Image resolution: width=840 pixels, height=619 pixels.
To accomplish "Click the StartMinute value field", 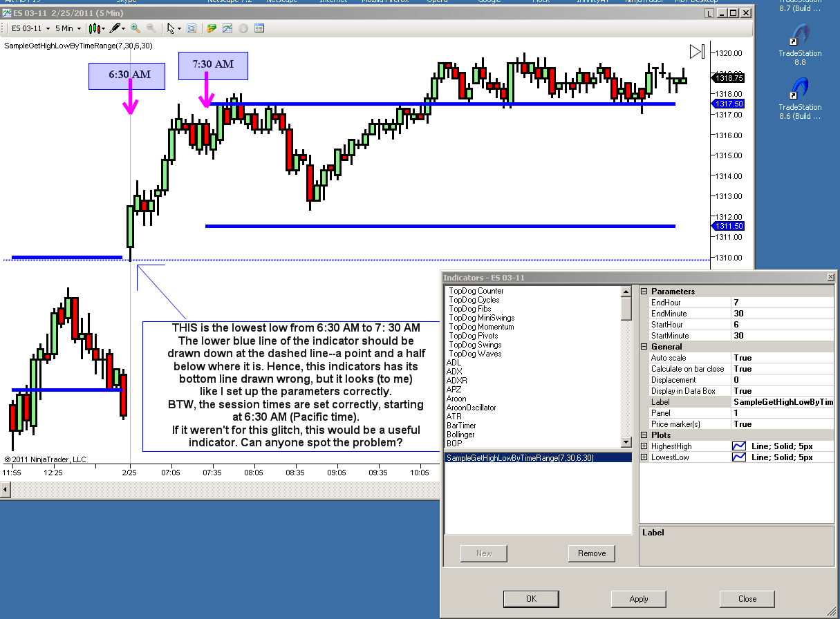I will [x=783, y=336].
